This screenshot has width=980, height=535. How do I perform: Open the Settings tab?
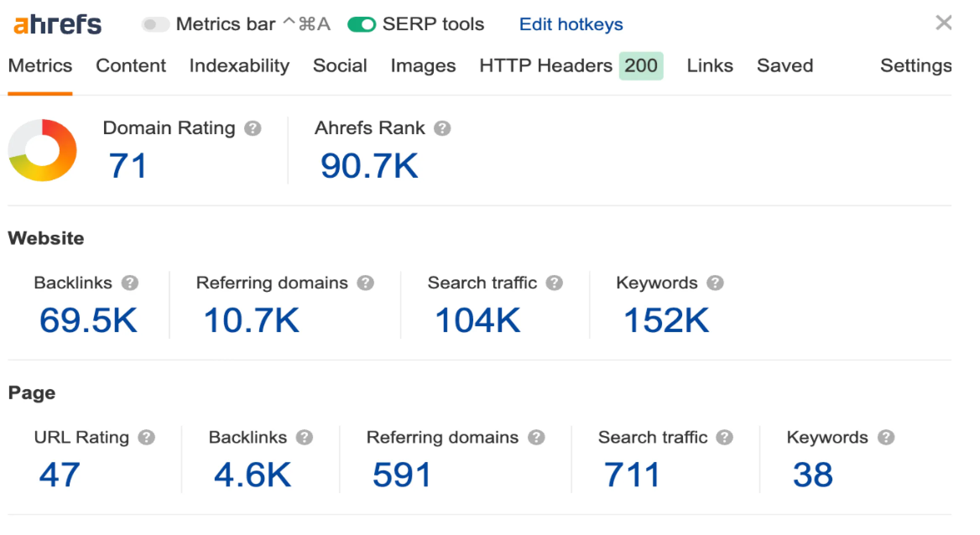916,66
